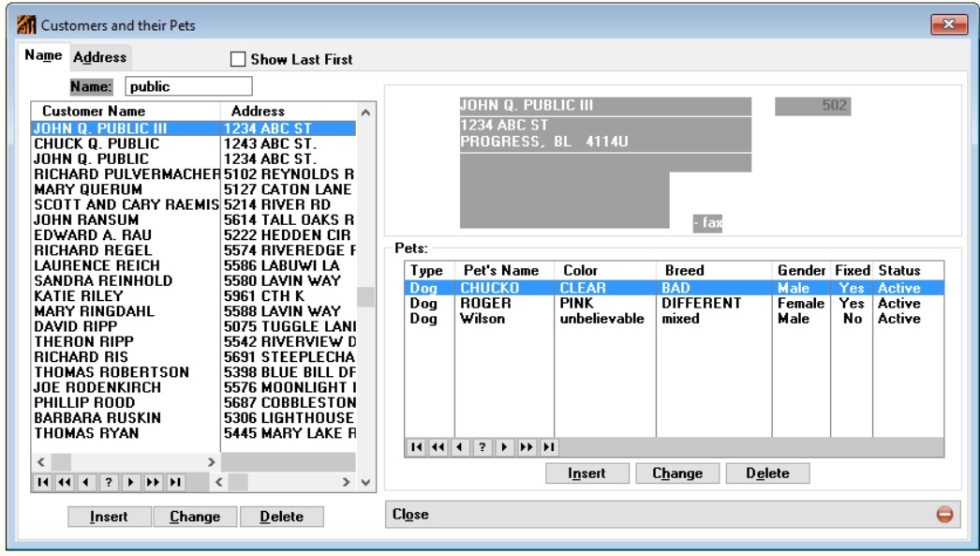The height and width of the screenshot is (556, 980).
Task: Click the Breed column header in Pets
Action: point(684,270)
